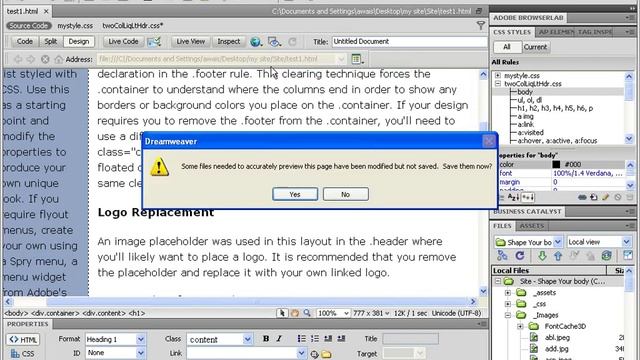This screenshot has height=360, width=640.
Task: Open the zoom level 100% dropdown
Action: [346, 313]
